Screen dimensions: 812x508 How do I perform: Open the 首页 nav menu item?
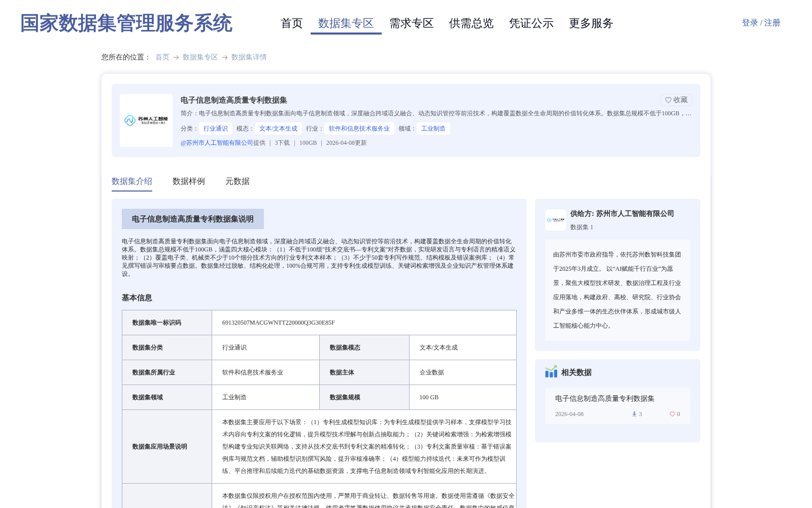292,23
